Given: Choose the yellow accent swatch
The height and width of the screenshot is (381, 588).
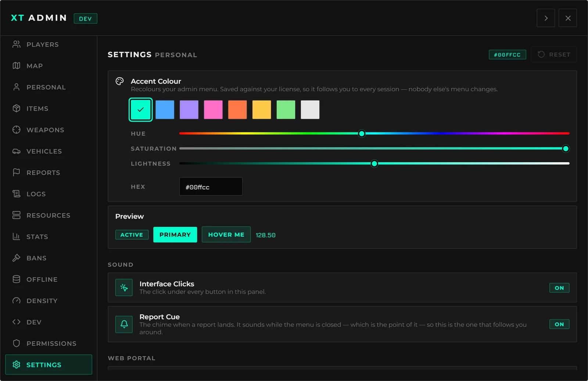Looking at the screenshot, I should click(262, 110).
